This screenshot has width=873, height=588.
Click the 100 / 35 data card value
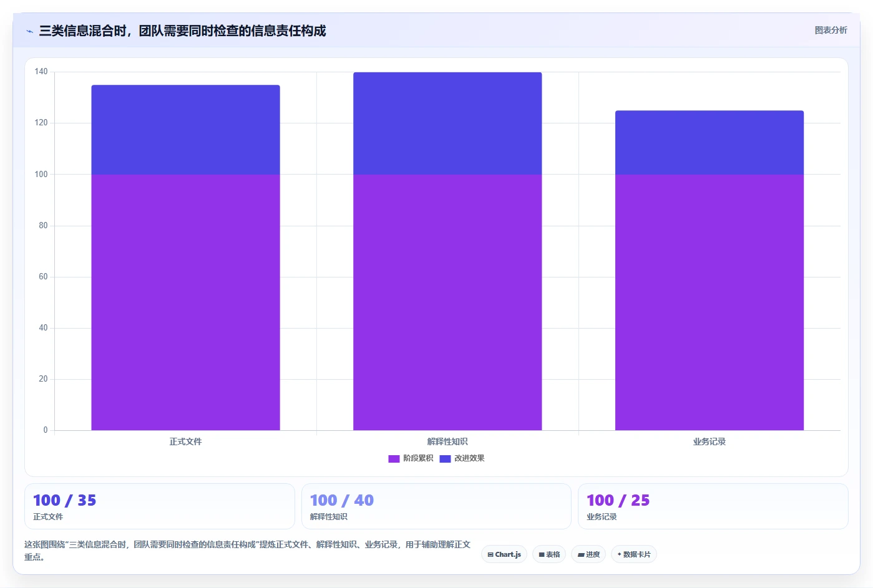click(x=65, y=500)
